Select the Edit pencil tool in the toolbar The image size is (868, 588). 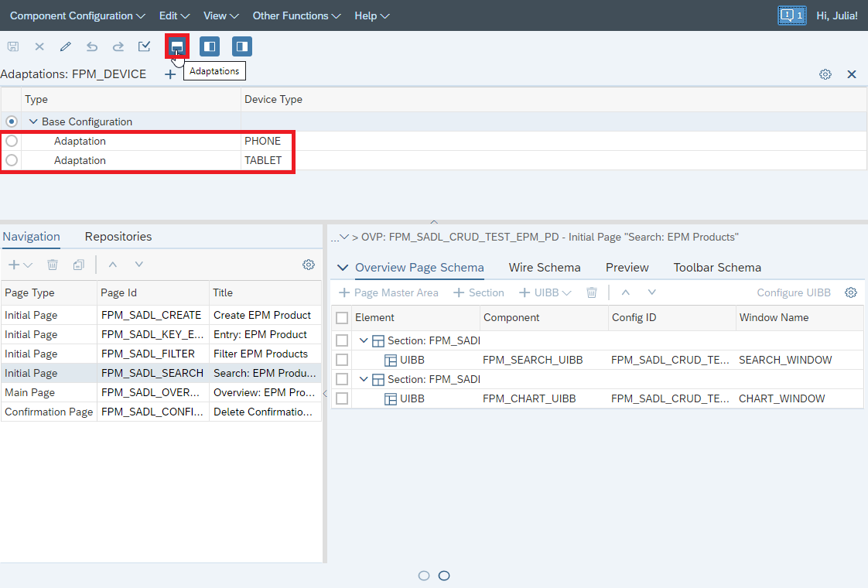point(65,46)
